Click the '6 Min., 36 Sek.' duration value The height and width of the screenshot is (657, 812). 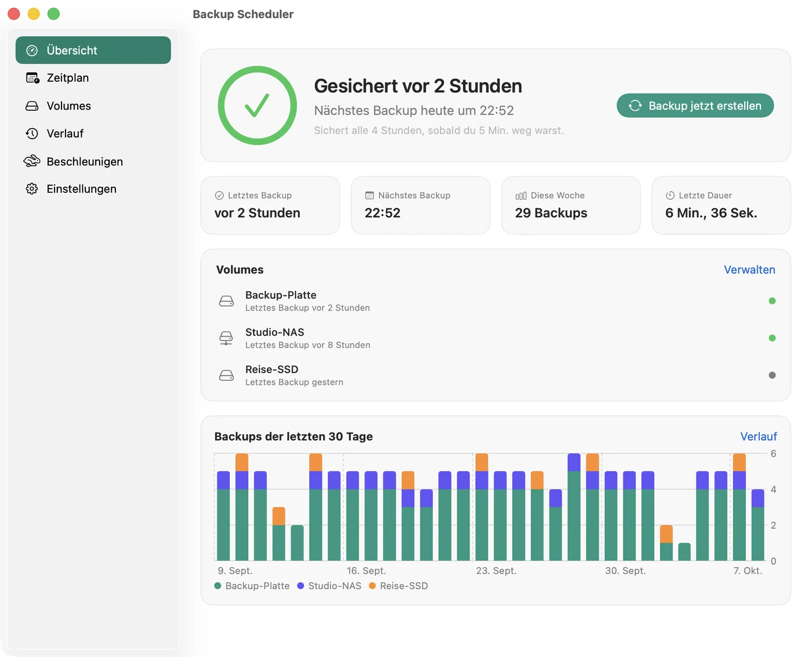pos(711,213)
